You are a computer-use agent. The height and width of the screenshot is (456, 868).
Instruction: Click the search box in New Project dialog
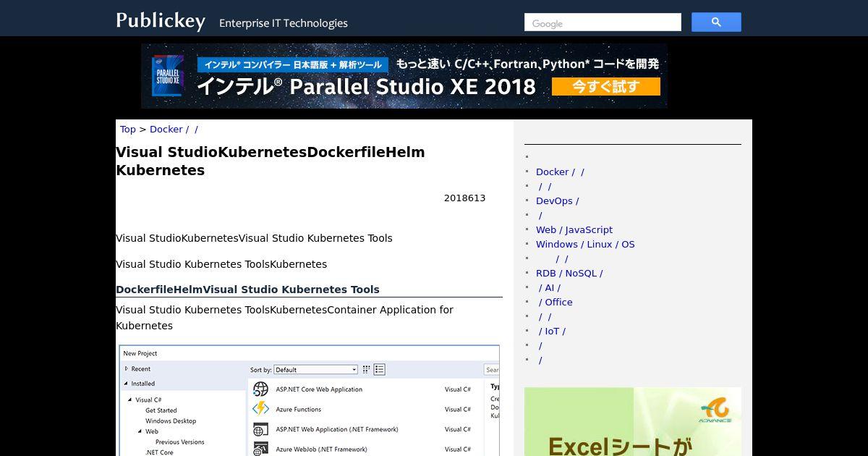pos(492,369)
